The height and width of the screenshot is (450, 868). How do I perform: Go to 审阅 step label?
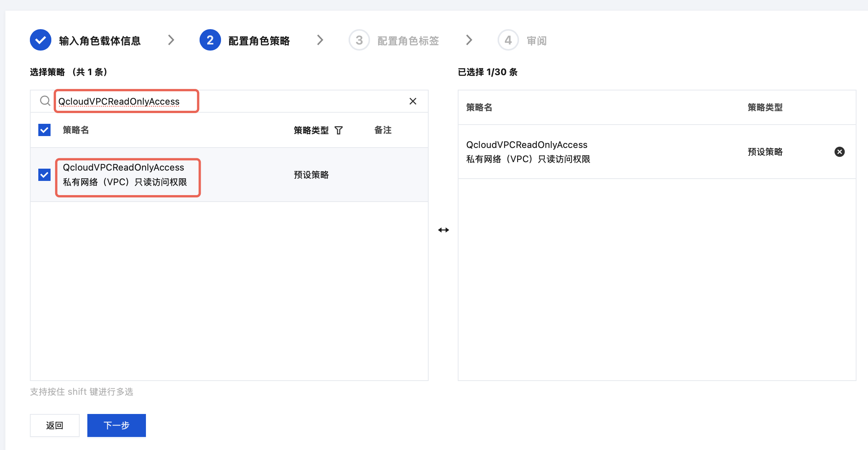(x=536, y=41)
